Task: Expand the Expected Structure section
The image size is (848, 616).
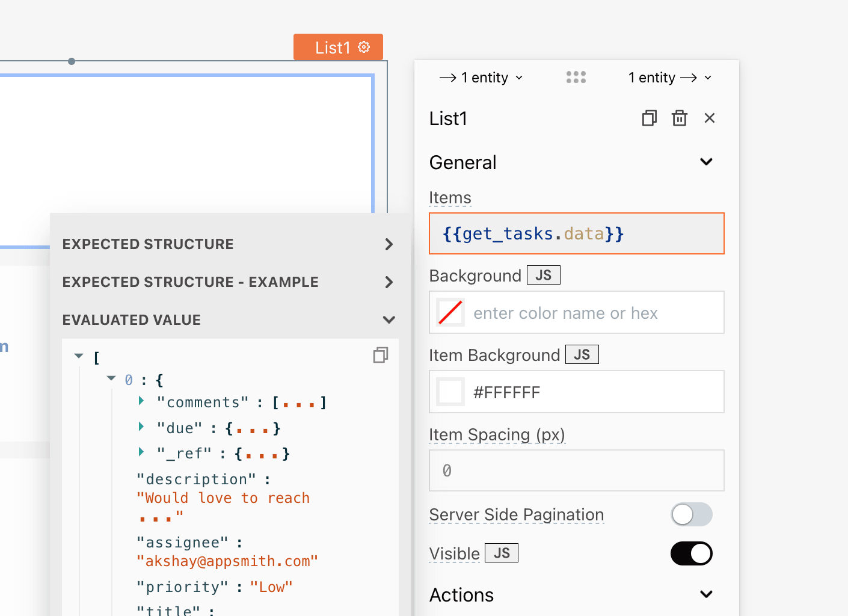Action: 389,244
